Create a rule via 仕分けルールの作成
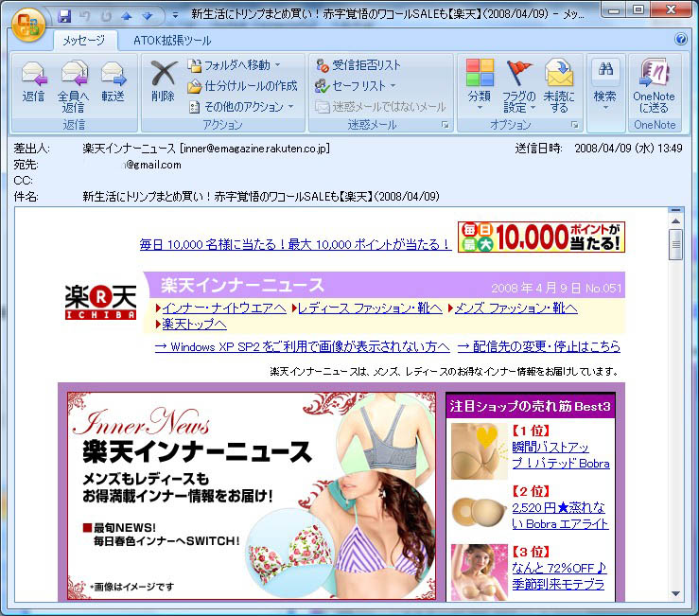 242,86
